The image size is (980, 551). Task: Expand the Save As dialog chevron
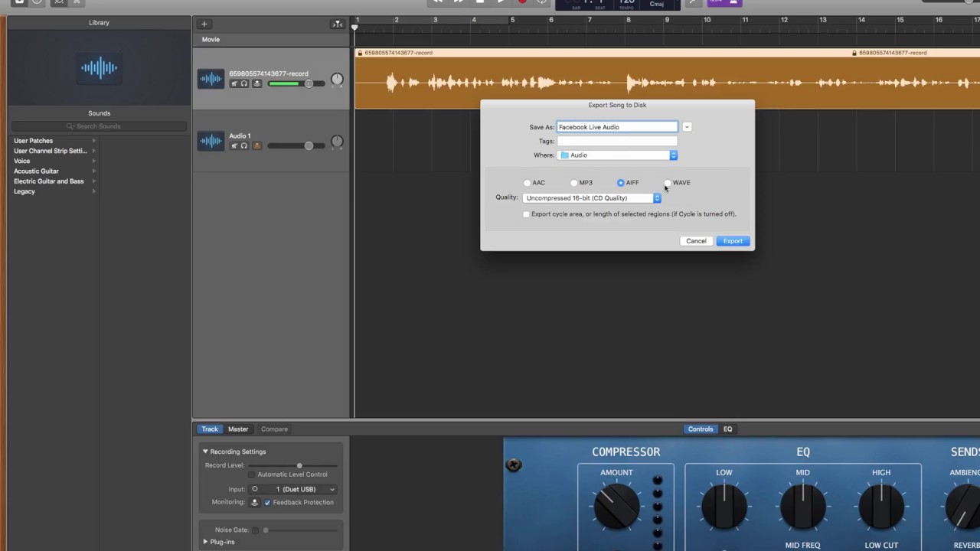687,127
